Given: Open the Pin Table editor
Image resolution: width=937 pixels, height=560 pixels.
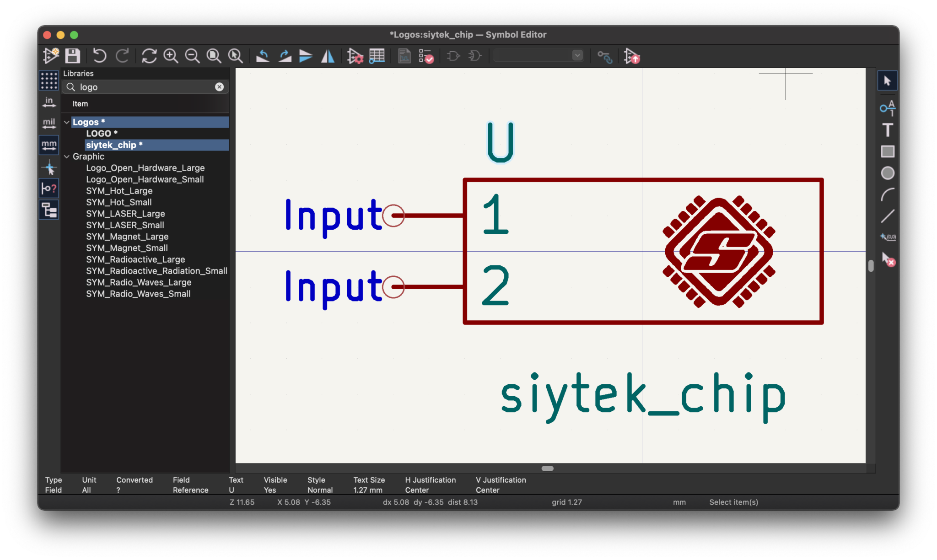Looking at the screenshot, I should coord(377,55).
